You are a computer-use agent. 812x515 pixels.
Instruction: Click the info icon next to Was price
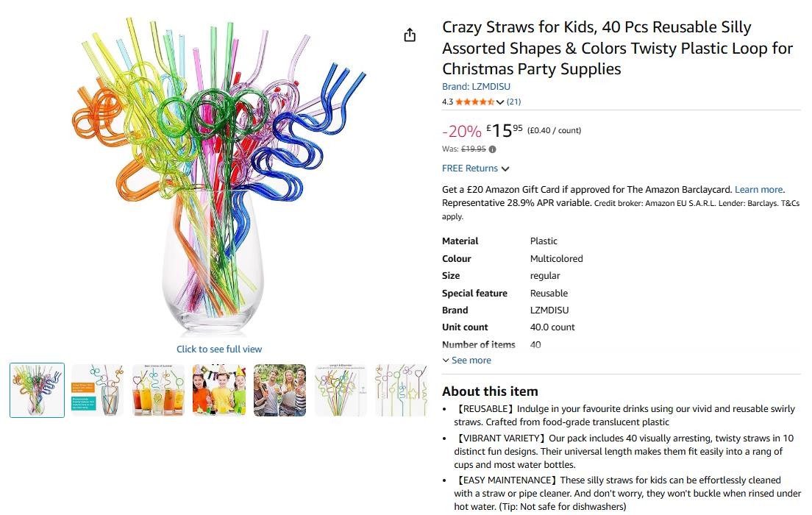pos(493,149)
